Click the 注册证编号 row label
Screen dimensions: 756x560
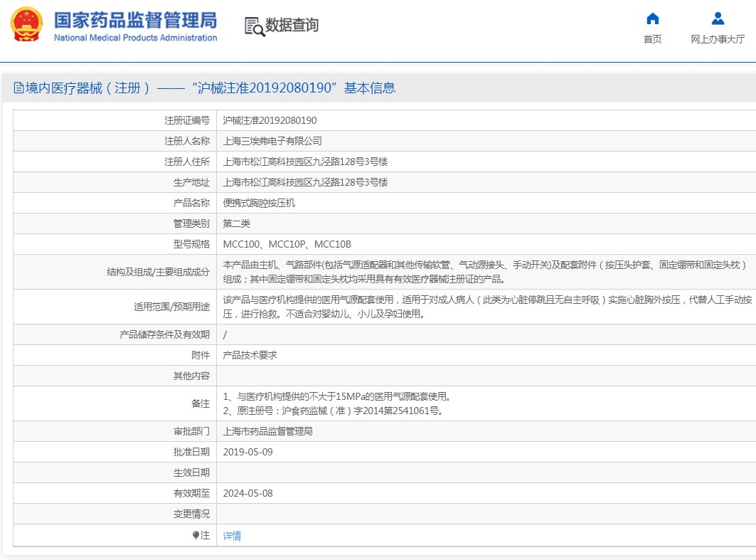(x=187, y=120)
